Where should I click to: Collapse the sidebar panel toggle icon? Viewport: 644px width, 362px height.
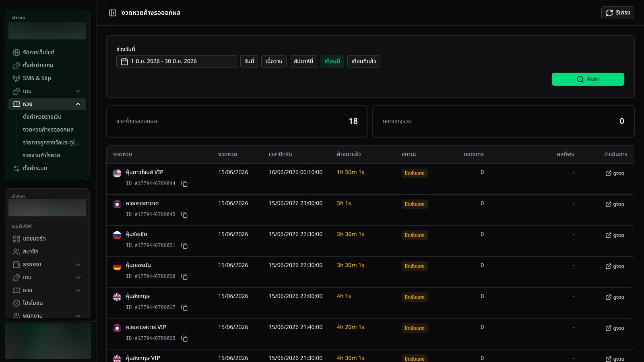pyautogui.click(x=113, y=13)
